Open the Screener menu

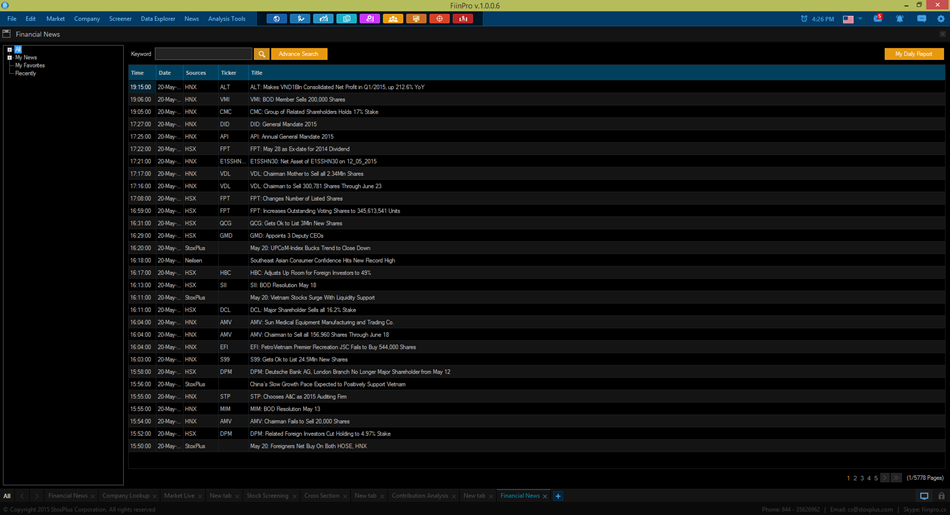click(x=120, y=19)
